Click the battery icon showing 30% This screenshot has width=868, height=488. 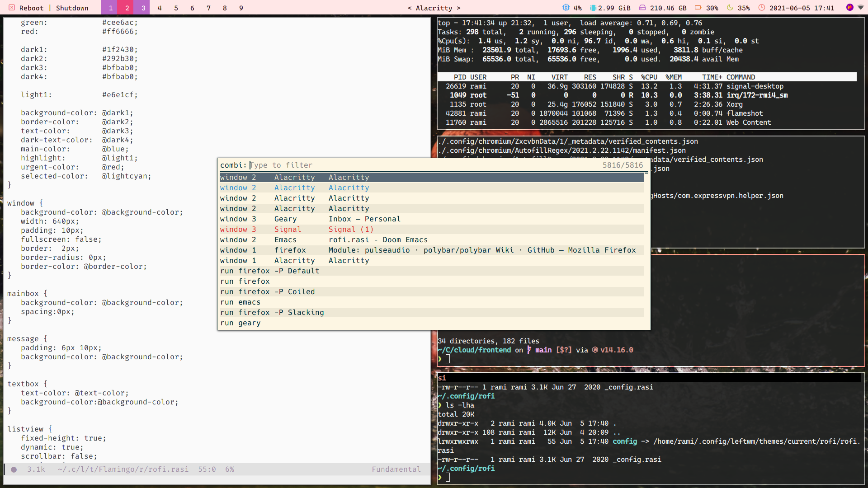click(698, 8)
